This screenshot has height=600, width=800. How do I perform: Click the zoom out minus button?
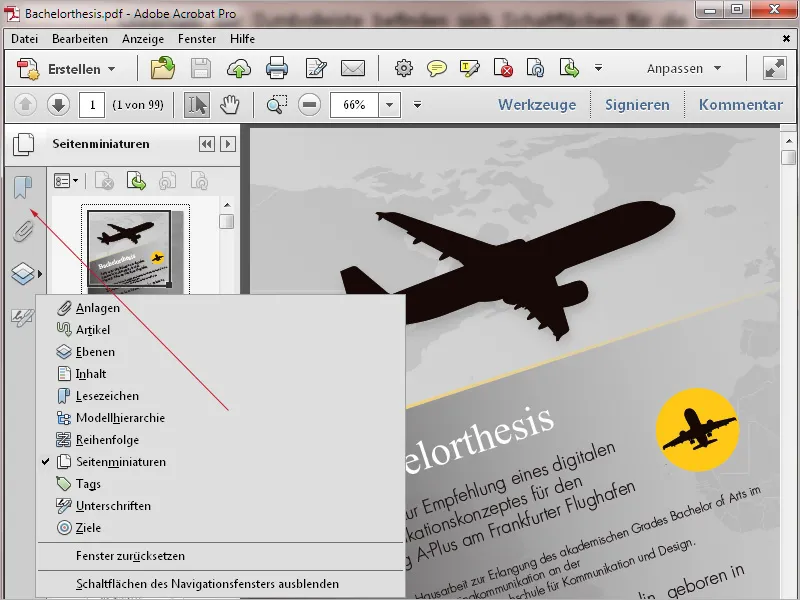click(x=309, y=105)
